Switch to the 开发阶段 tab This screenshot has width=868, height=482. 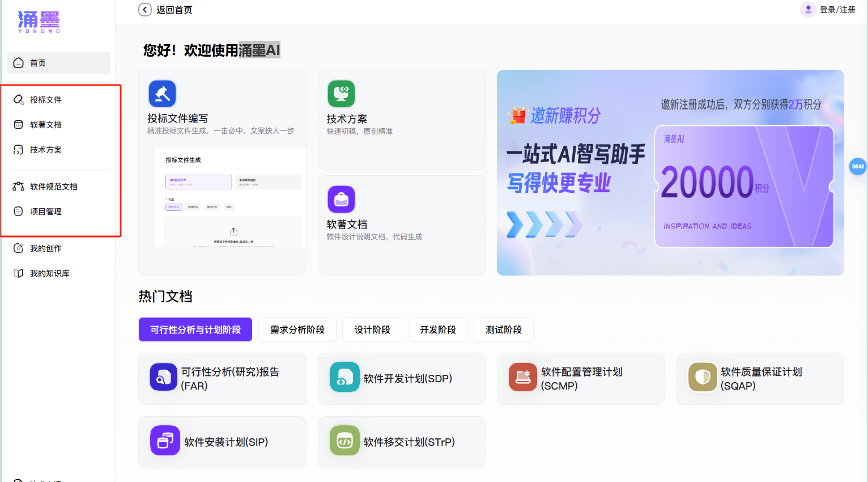click(438, 329)
